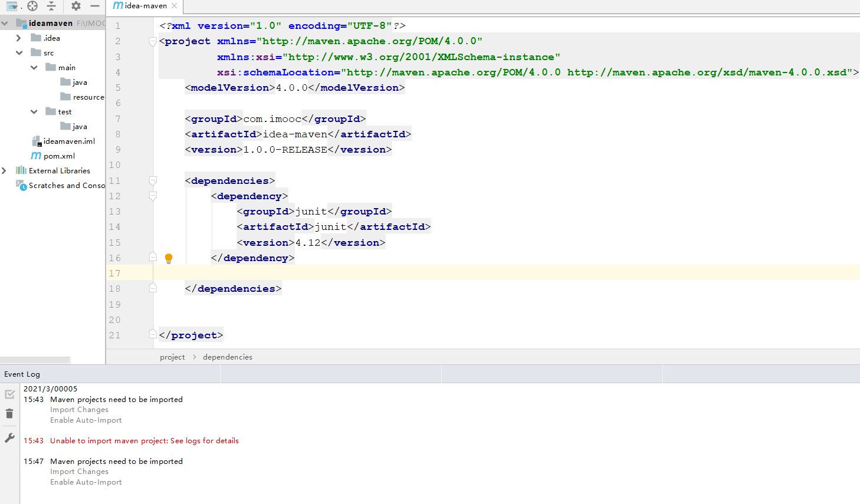Click the closing </project> tag

pos(191,335)
